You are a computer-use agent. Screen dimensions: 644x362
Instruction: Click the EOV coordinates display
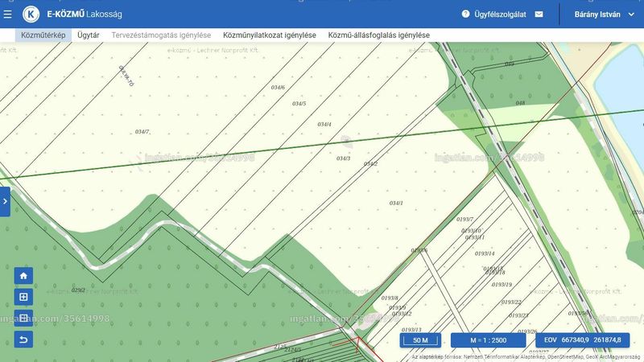pyautogui.click(x=582, y=340)
